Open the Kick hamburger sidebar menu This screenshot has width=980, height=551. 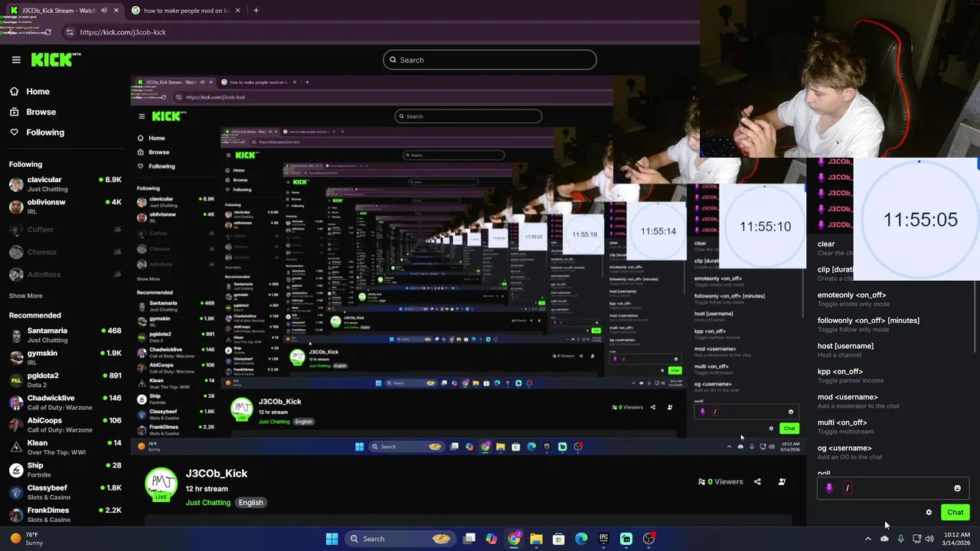[x=16, y=60]
